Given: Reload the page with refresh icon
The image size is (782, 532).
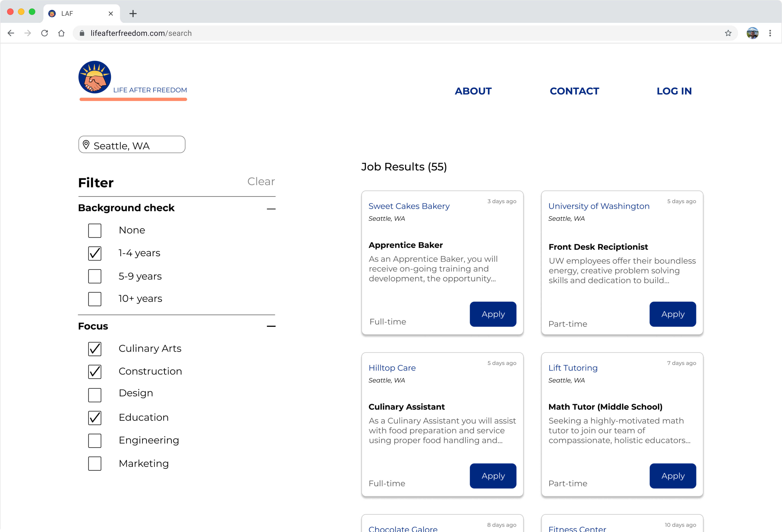Looking at the screenshot, I should [44, 33].
